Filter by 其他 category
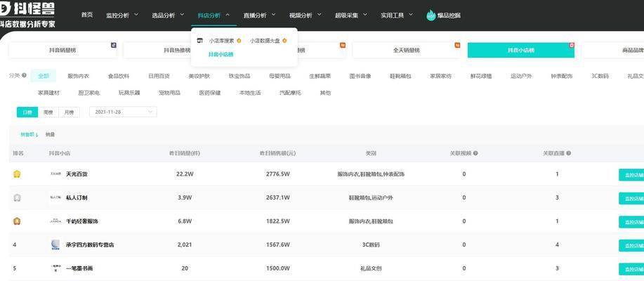This screenshot has height=281, width=644. tap(325, 93)
